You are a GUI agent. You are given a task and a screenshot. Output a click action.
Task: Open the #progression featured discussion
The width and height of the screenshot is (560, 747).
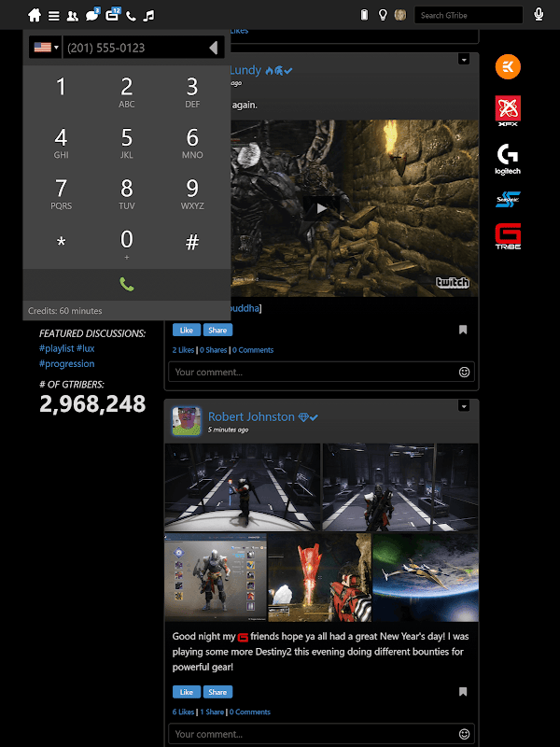66,363
